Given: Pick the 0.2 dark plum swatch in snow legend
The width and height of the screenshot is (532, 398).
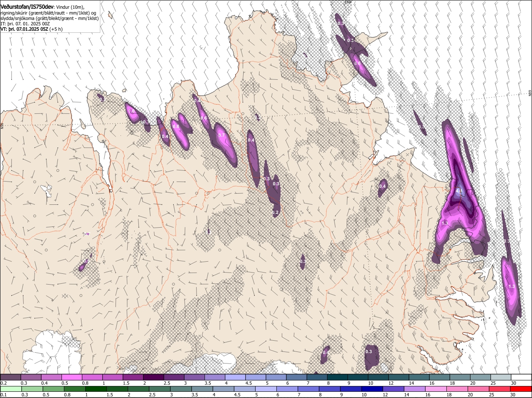Looking at the screenshot, I should (10, 377).
